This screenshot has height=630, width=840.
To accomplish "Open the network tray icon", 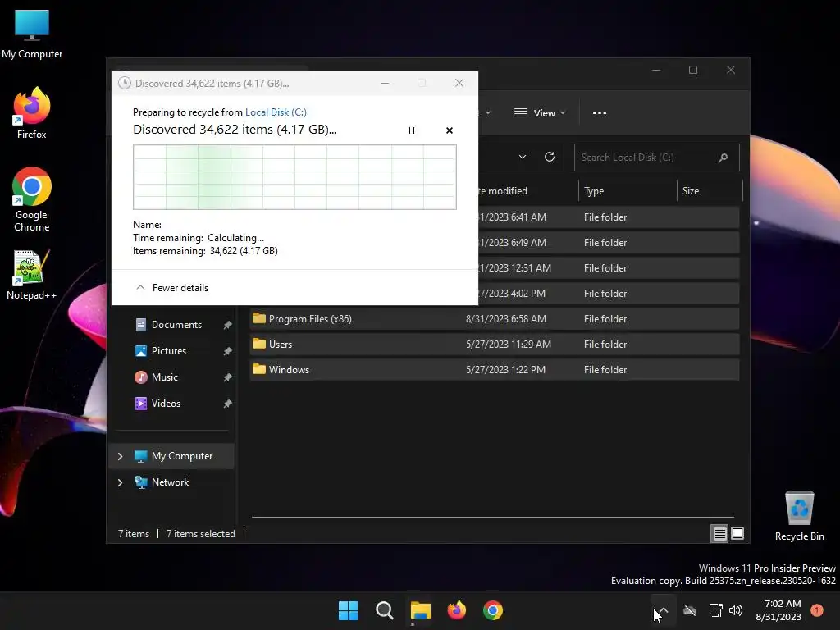I will click(x=715, y=610).
